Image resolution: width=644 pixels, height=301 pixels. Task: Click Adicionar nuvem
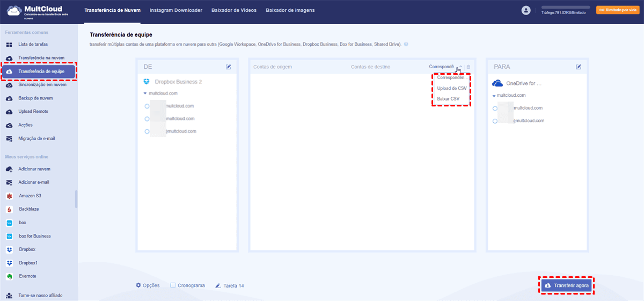pyautogui.click(x=34, y=169)
